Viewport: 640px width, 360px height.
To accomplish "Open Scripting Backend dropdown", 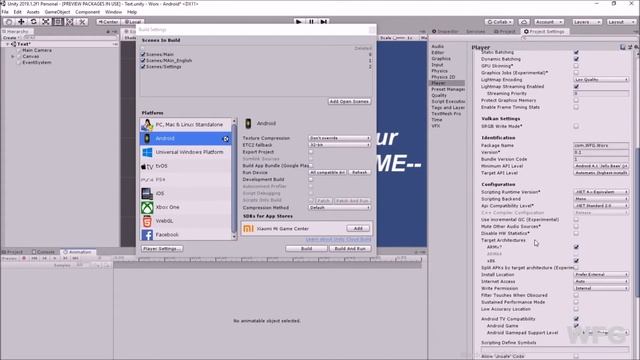I will (x=601, y=199).
